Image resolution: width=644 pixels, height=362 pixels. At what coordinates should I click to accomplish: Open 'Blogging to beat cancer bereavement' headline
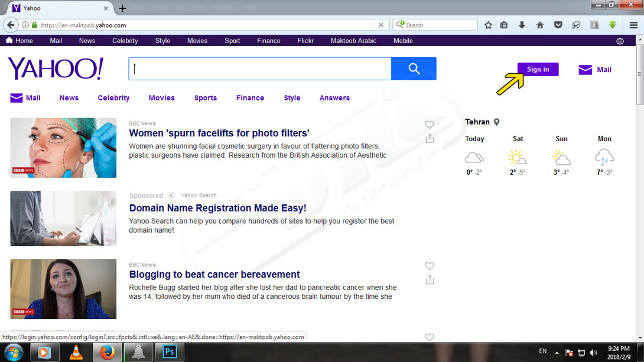[x=214, y=274]
